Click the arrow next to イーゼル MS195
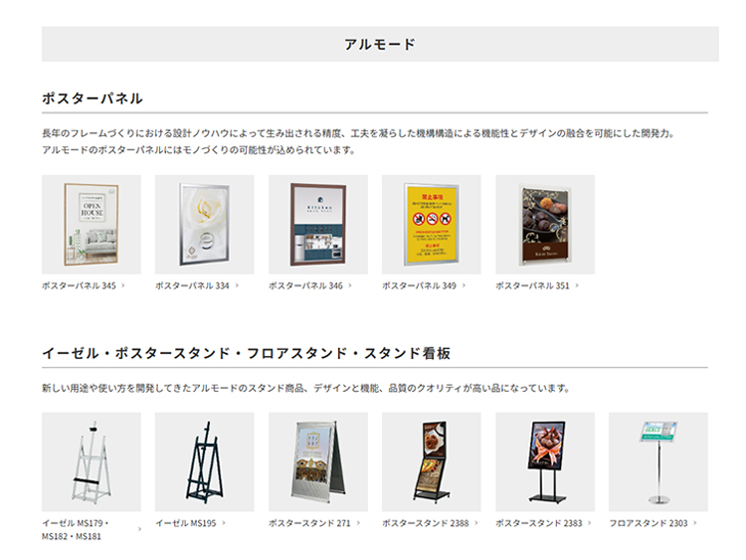Viewport: 746px width, 560px height. 224,523
